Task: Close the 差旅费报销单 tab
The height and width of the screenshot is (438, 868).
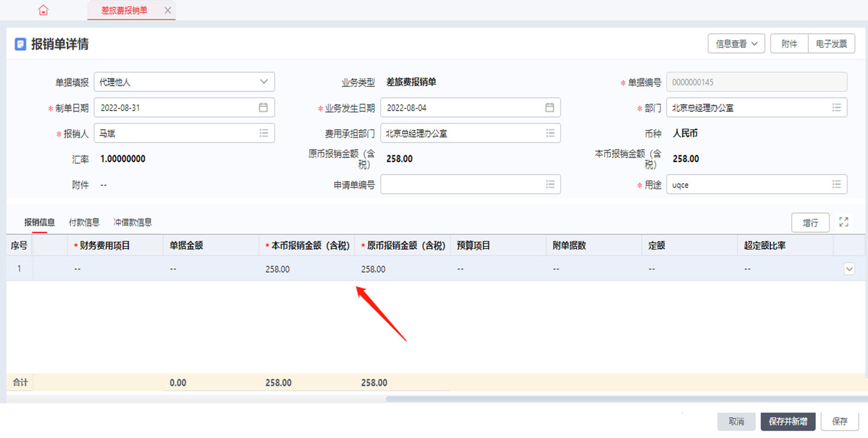Action: pos(167,11)
